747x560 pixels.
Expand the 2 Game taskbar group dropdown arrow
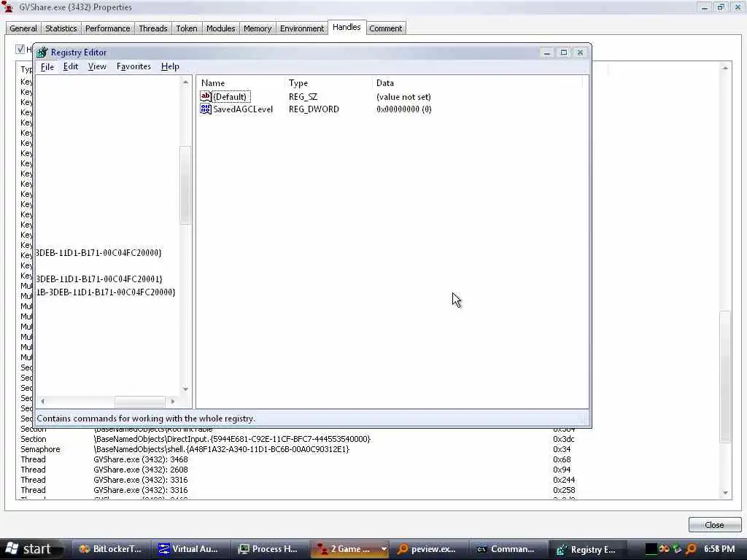(x=384, y=549)
